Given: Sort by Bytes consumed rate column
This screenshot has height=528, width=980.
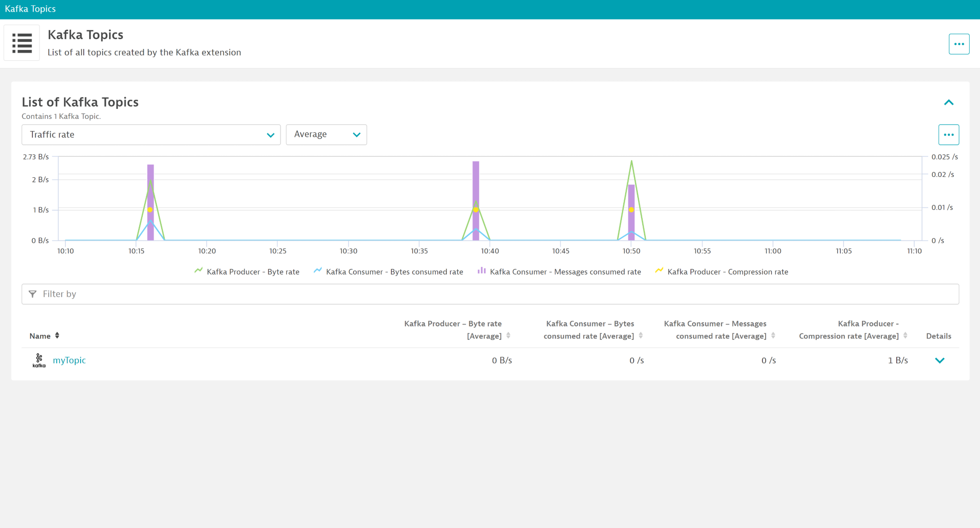Looking at the screenshot, I should click(641, 336).
